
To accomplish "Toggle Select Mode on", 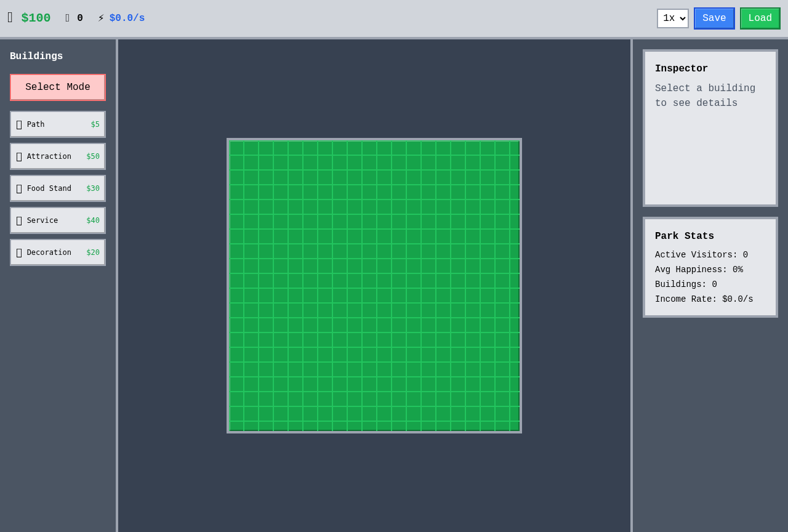I will pyautogui.click(x=57, y=87).
